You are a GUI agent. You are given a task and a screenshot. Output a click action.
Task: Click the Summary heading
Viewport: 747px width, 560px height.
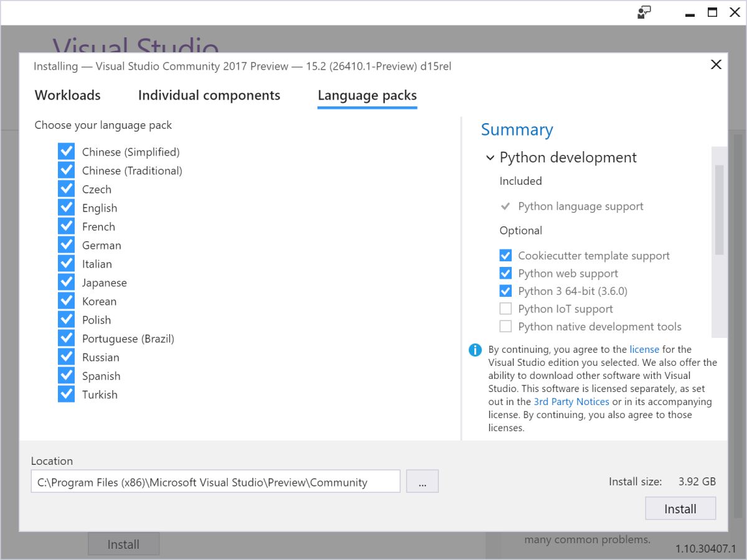(517, 129)
